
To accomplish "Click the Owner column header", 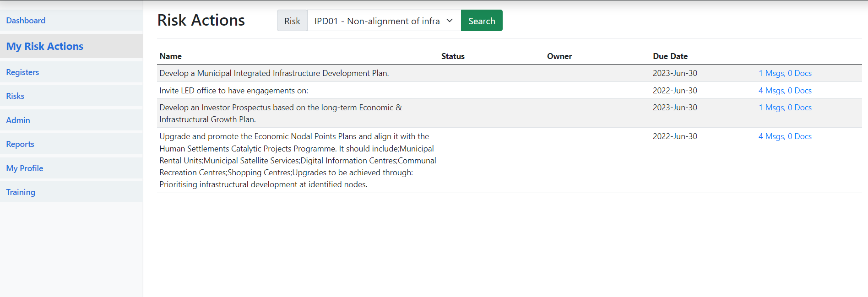I will point(559,56).
